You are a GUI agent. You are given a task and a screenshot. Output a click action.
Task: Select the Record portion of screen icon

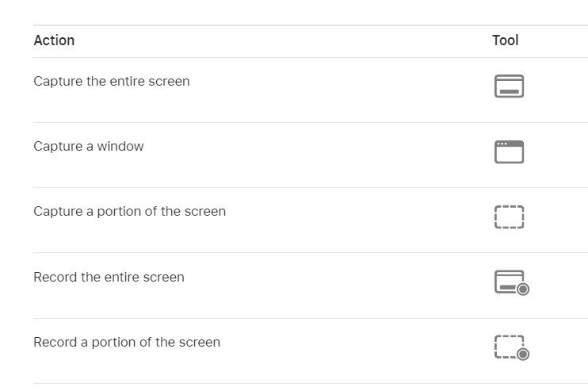pos(512,347)
